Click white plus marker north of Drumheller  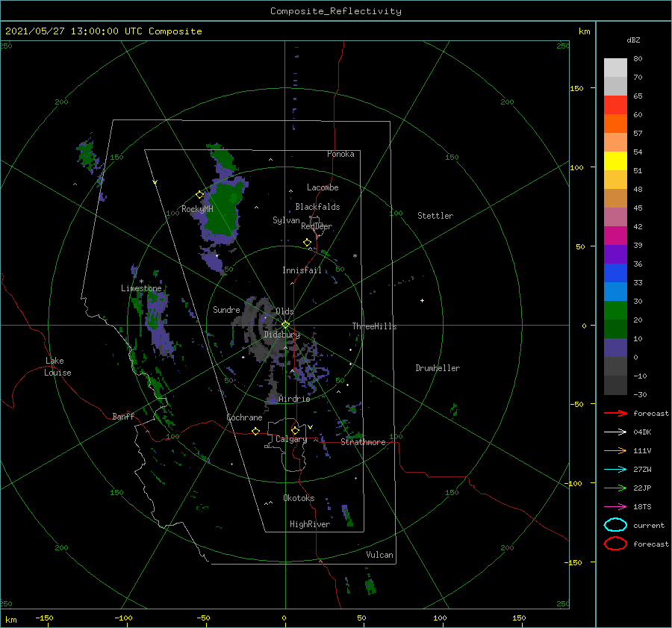point(422,300)
